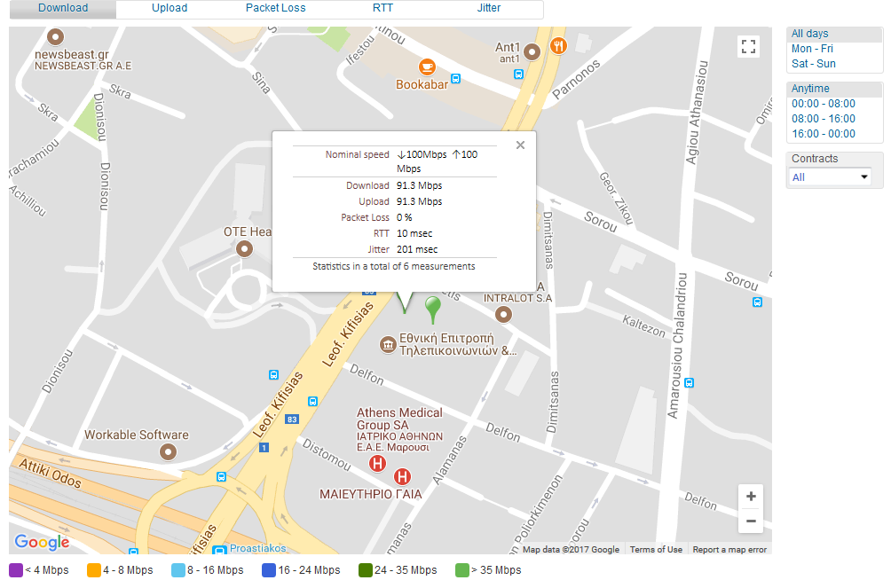Click the bus stop next to Bookabar
Viewport: 891px width, 588px height.
click(456, 78)
